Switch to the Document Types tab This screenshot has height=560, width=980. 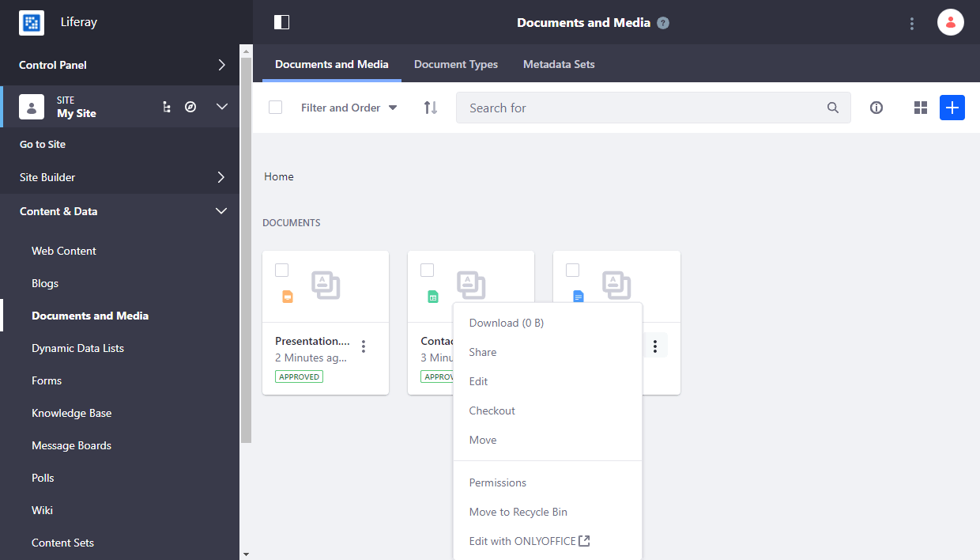click(456, 64)
